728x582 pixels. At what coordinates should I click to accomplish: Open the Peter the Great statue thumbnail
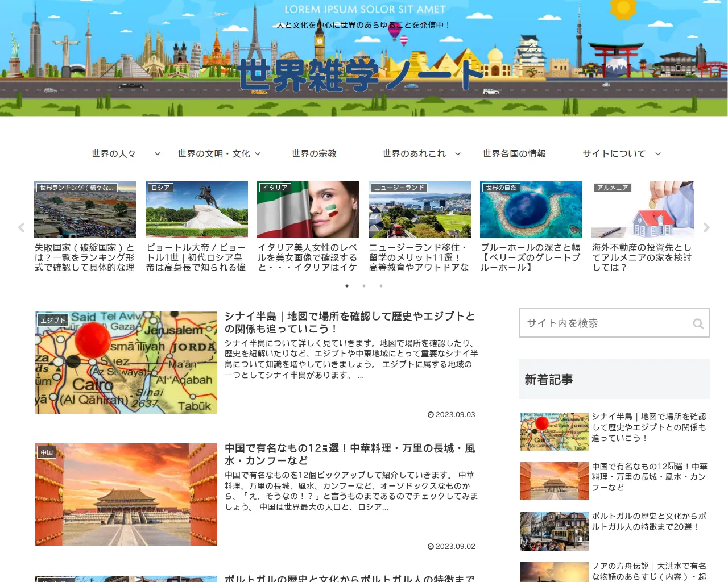tap(197, 210)
